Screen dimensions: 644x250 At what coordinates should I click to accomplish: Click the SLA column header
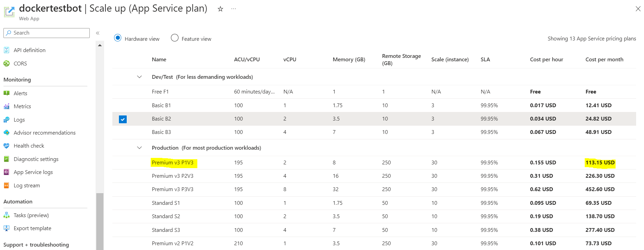click(485, 59)
